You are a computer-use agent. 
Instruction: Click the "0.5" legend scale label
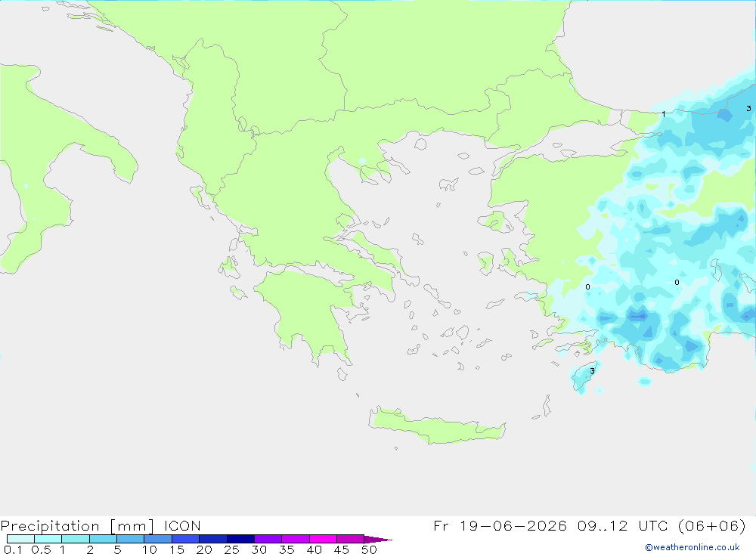[41, 549]
